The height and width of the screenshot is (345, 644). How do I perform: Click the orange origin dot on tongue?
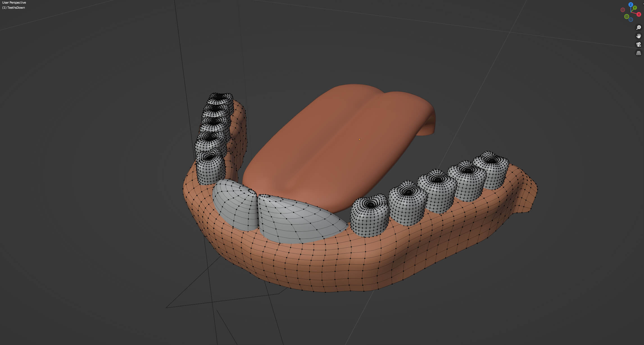tap(359, 139)
